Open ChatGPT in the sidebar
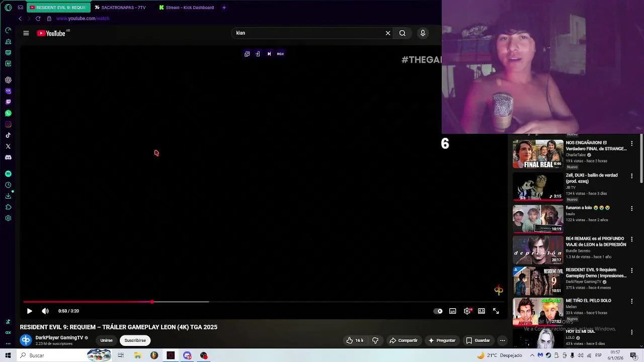Image resolution: width=644 pixels, height=362 pixels. point(8,80)
